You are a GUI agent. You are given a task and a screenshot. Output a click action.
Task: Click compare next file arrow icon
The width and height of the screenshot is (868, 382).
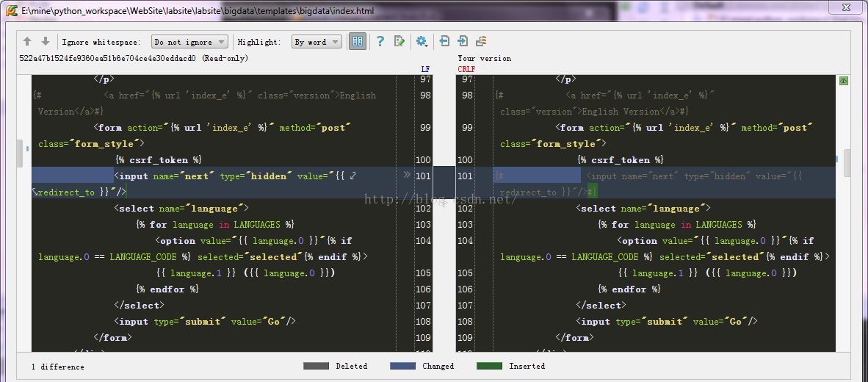click(463, 41)
